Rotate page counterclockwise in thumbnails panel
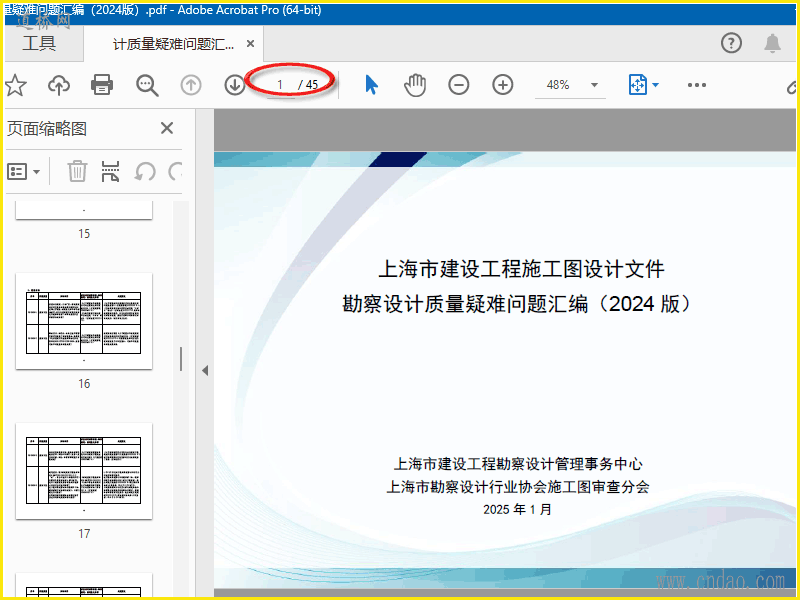The image size is (800, 600). pyautogui.click(x=145, y=171)
